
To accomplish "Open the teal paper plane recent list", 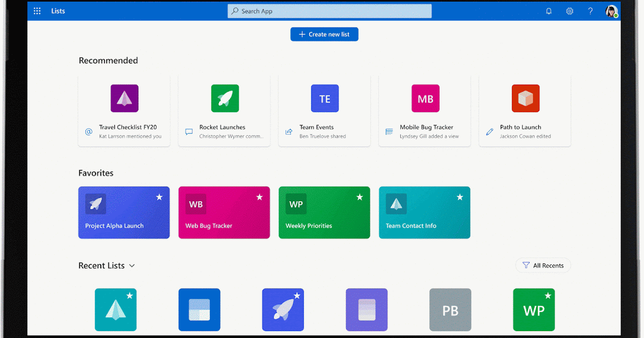I will pyautogui.click(x=116, y=310).
